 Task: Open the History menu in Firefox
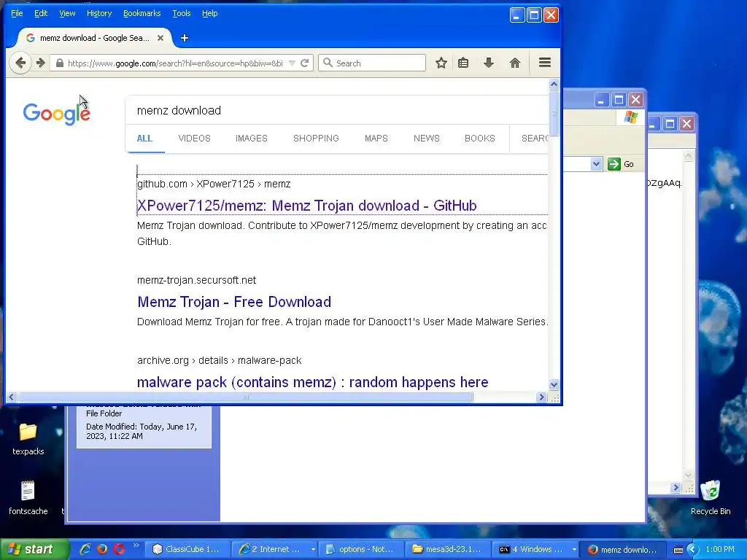(99, 13)
